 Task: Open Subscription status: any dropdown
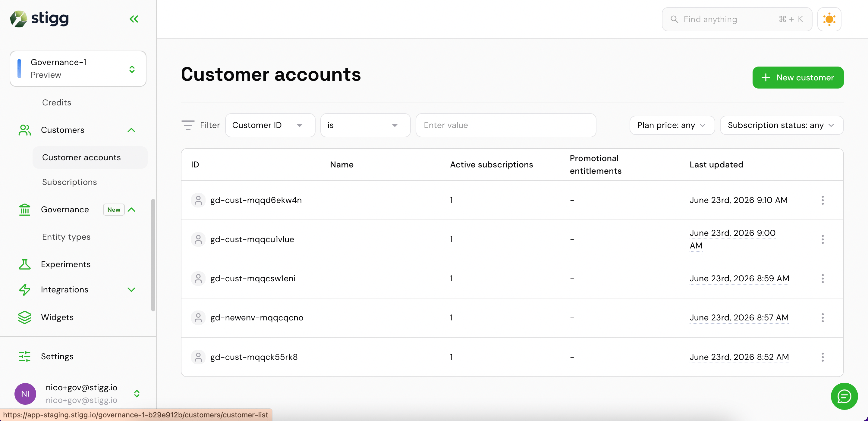782,125
